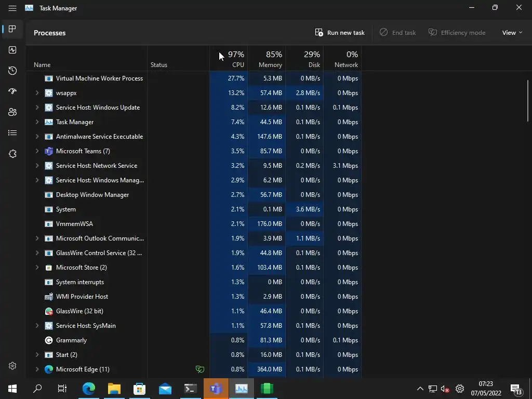The height and width of the screenshot is (399, 532).
Task: Open Task View on the taskbar
Action: tap(62, 389)
